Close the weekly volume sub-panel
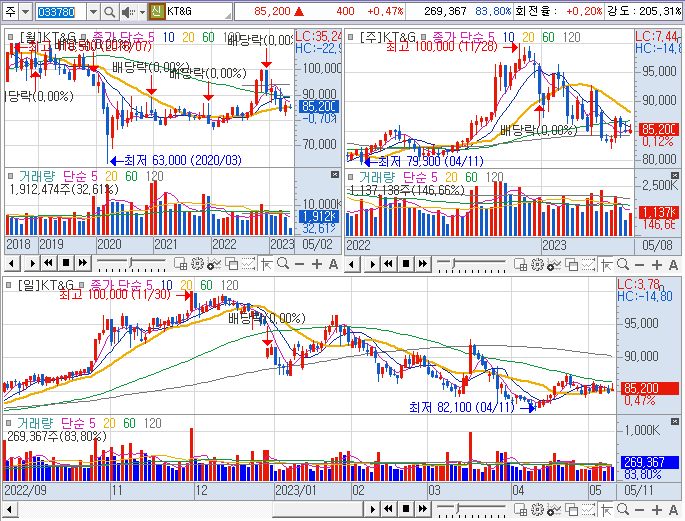This screenshot has height=521, width=685. pyautogui.click(x=675, y=176)
